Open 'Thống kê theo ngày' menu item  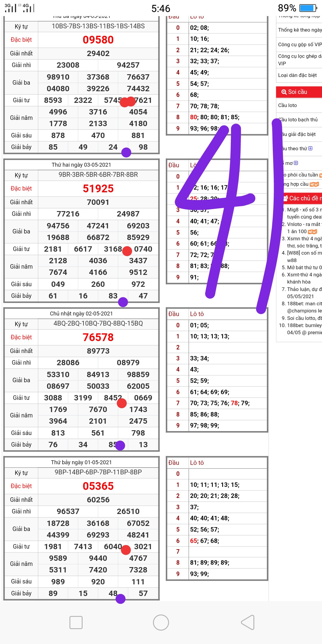[x=300, y=30]
